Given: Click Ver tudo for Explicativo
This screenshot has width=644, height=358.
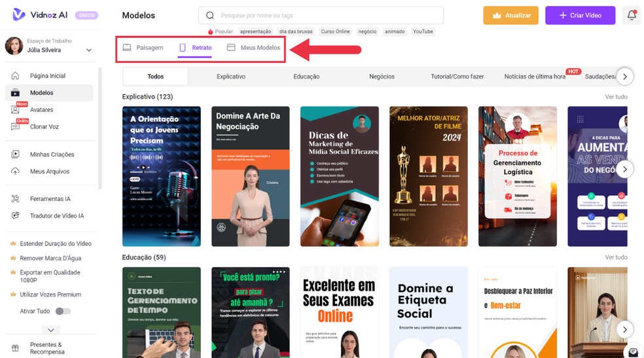Looking at the screenshot, I should (x=616, y=97).
